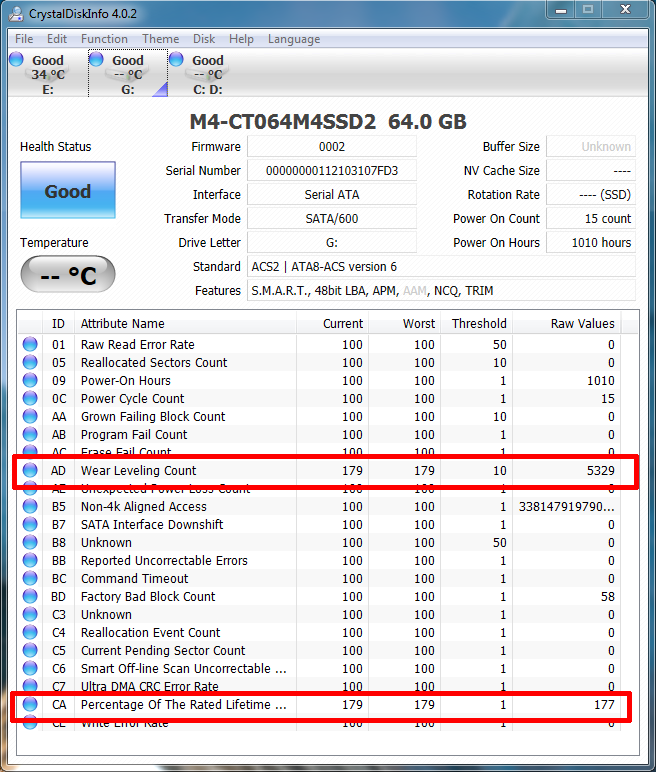Click the blue status orb for drive C: D:
The image size is (656, 772).
tap(176, 59)
